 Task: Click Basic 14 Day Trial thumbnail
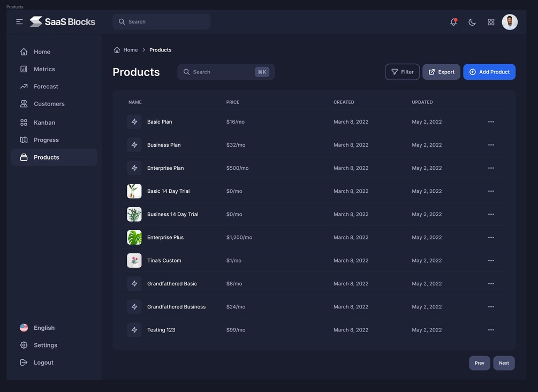point(134,191)
